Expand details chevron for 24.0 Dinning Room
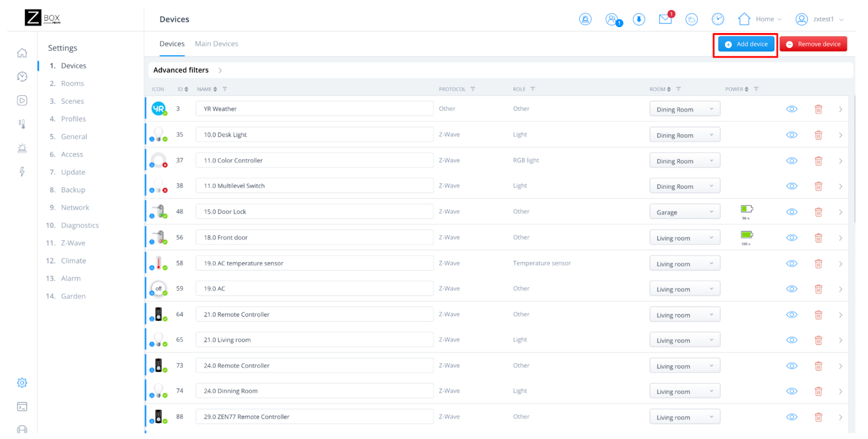This screenshot has height=439, width=868. tap(840, 391)
